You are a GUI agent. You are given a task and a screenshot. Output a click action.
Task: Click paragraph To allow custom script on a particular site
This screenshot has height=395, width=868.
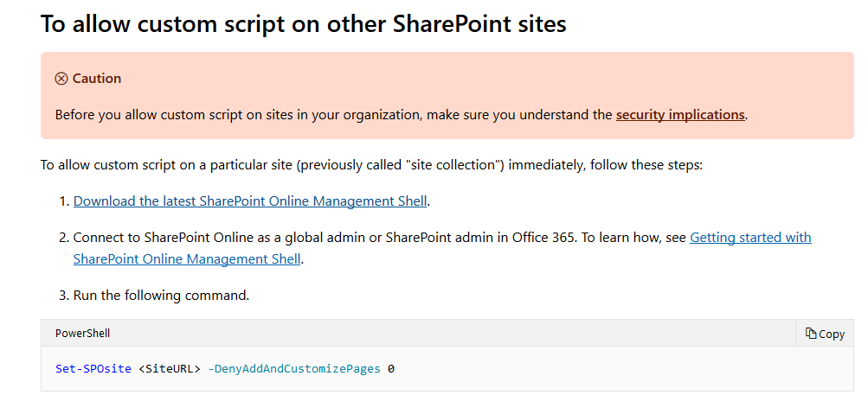tap(371, 165)
